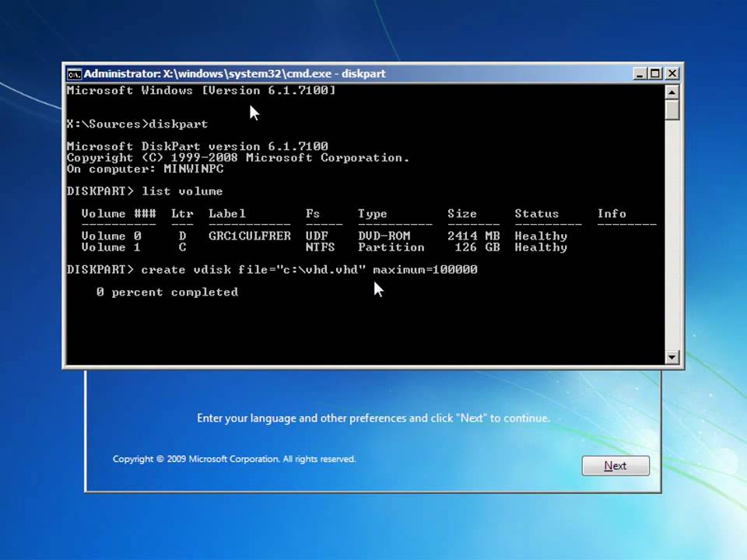The height and width of the screenshot is (560, 747).
Task: Click the window title 'Administrator: X:\windows\system32\cmd.exe - diskpart'
Action: [234, 74]
